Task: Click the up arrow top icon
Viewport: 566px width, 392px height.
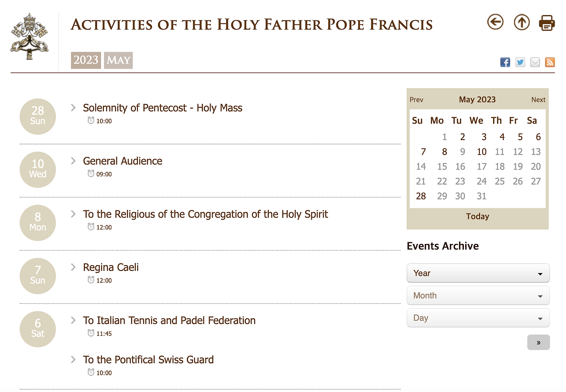Action: click(x=521, y=22)
